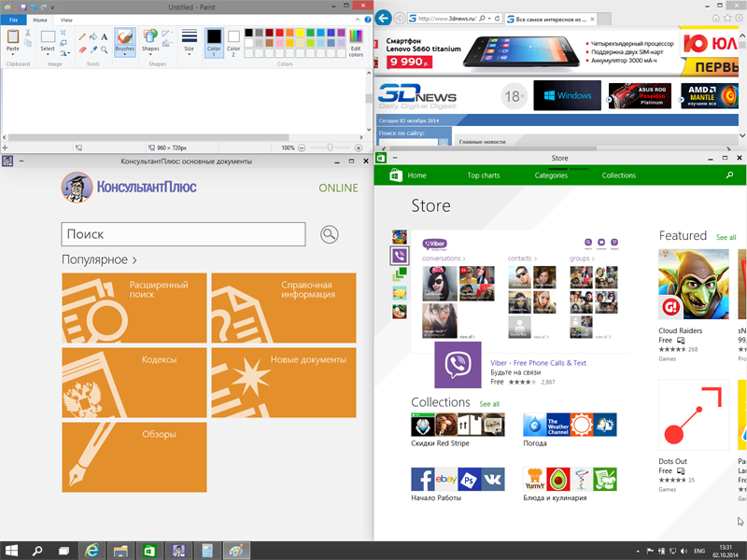Open Viber - Free Phone Calls & Text link

tap(539, 363)
